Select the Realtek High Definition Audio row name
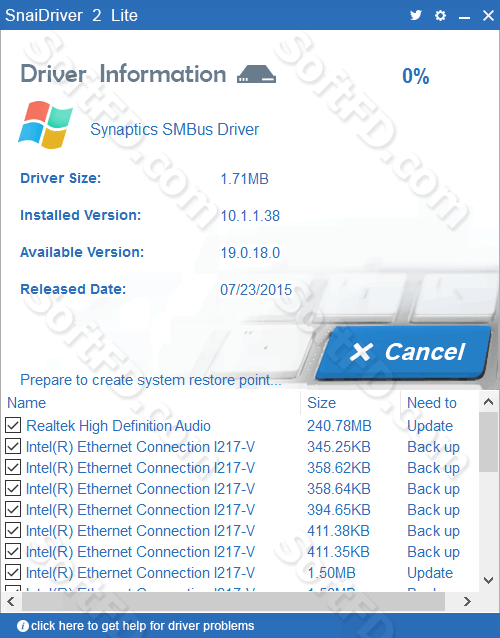The image size is (500, 638). [118, 426]
